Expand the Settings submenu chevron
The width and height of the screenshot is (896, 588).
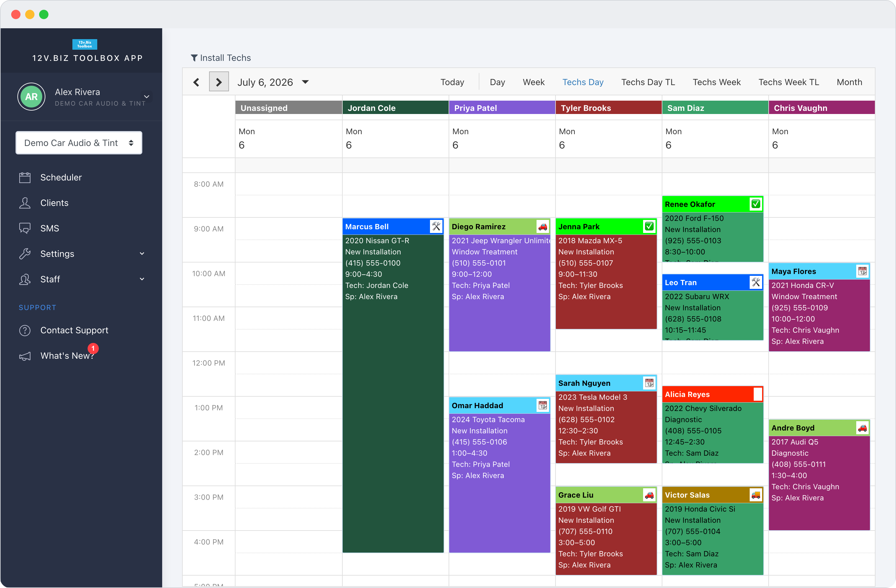tap(142, 254)
